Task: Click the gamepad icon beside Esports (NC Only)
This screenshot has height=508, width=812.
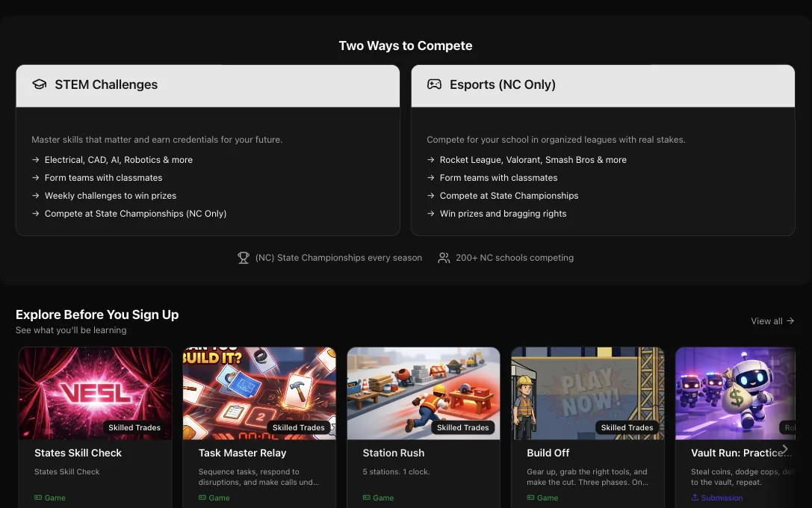Action: click(x=434, y=84)
